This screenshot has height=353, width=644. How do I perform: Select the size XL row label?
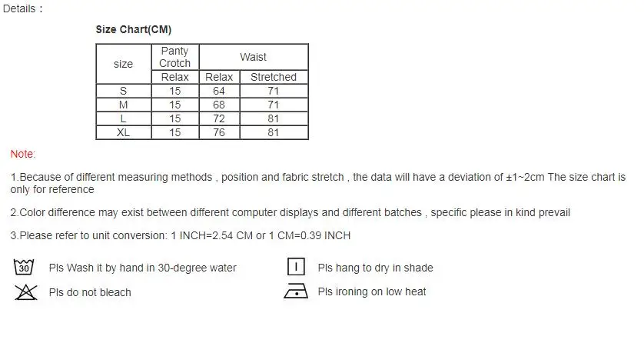coord(123,133)
